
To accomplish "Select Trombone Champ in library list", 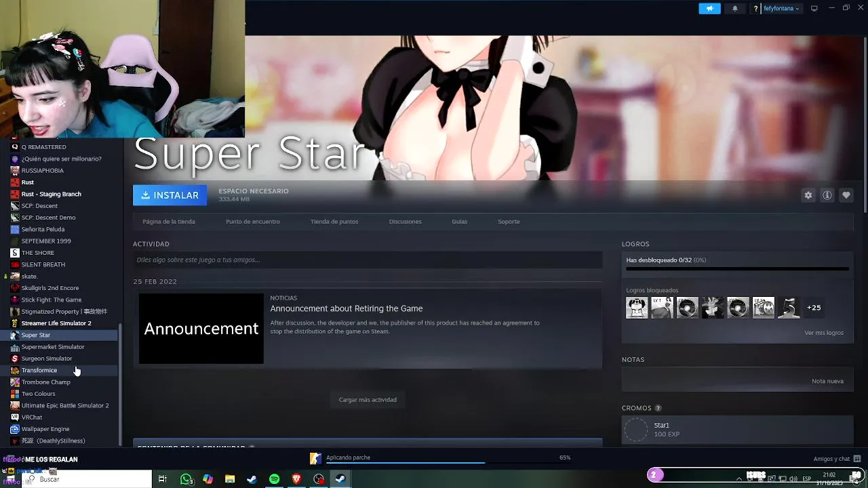I will 45,382.
